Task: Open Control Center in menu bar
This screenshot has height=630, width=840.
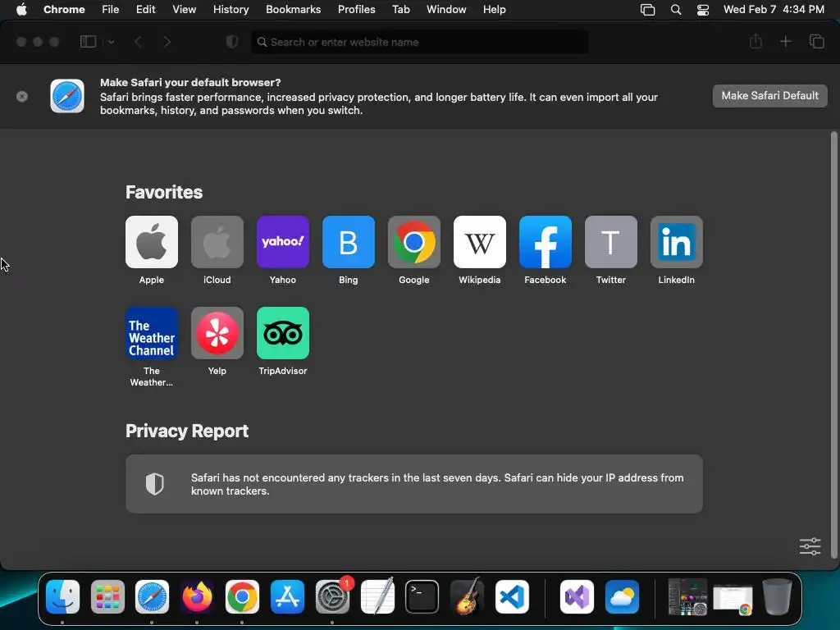Action: point(703,10)
